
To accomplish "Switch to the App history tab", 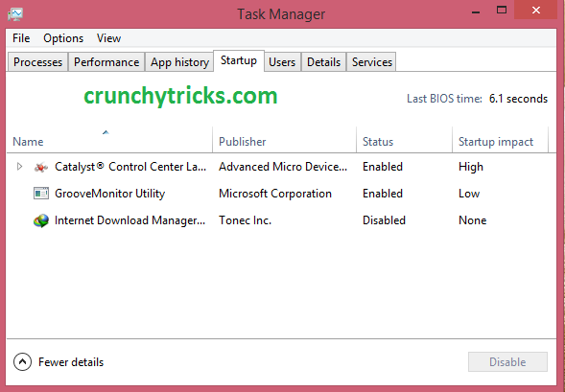I will [x=179, y=62].
